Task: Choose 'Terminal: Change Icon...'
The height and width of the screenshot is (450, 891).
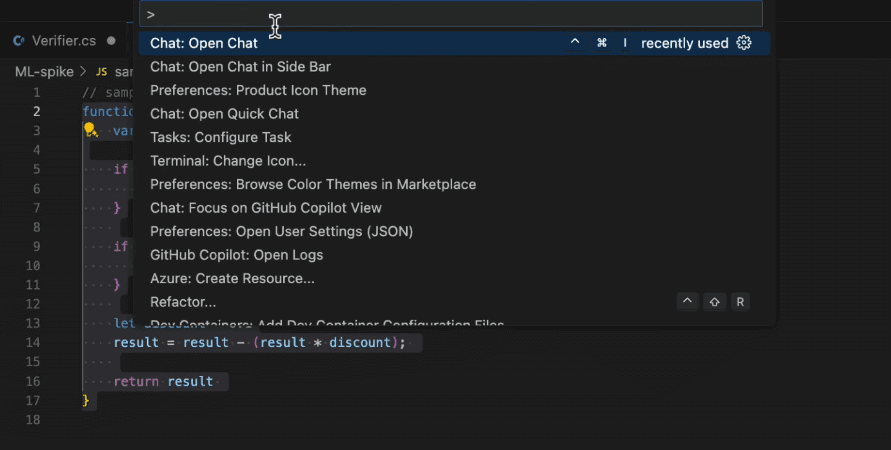Action: (454, 161)
